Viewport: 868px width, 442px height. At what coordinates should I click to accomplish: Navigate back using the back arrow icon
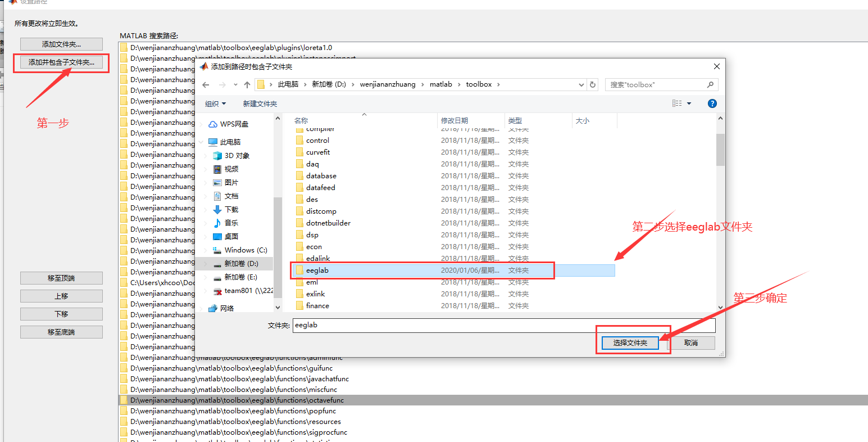point(206,84)
